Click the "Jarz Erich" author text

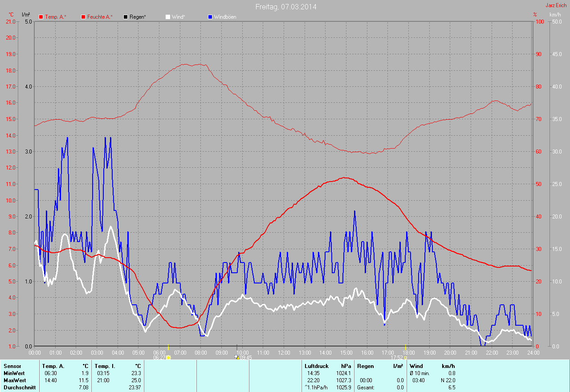556,5
